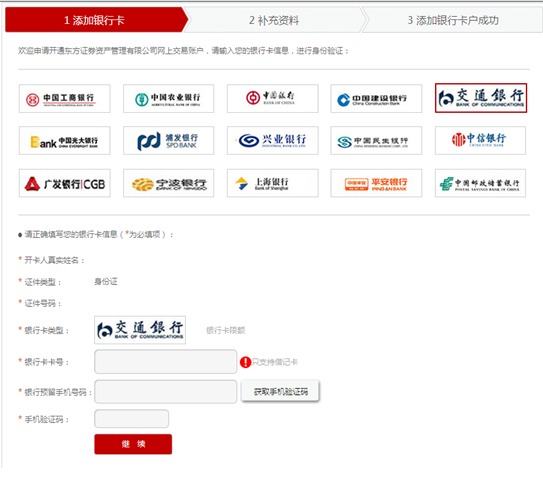Choose the Ping An Bank logo
The image size is (543, 481).
coord(376,183)
